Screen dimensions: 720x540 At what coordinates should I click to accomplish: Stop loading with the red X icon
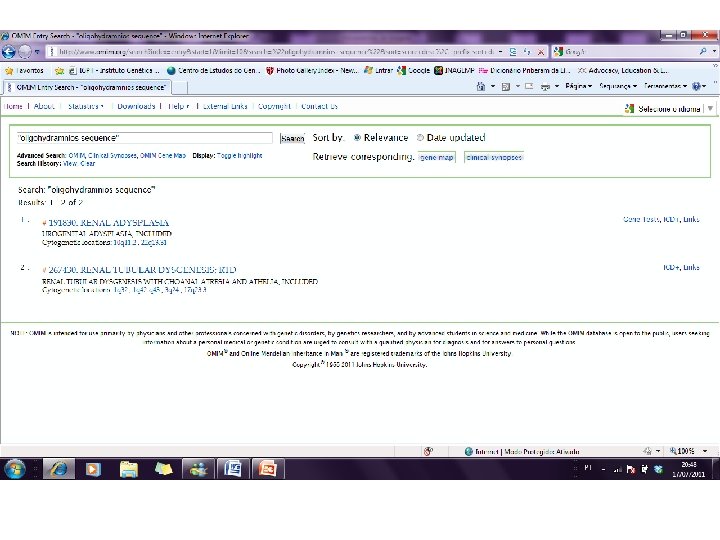click(541, 52)
